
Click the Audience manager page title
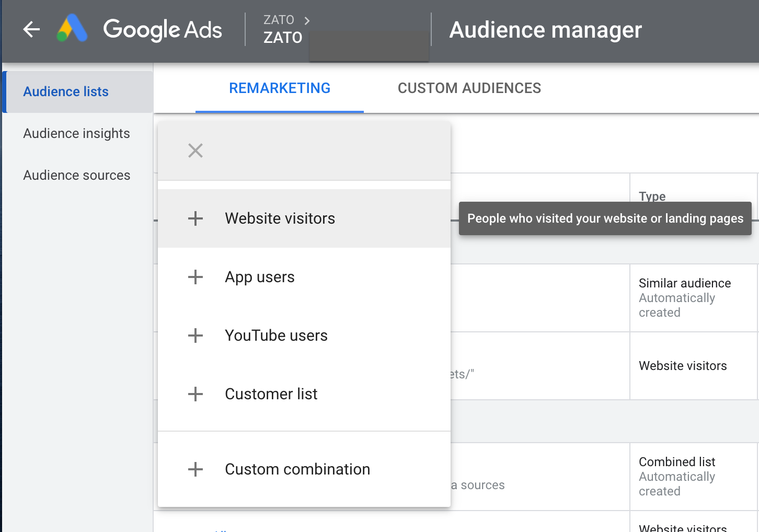546,30
